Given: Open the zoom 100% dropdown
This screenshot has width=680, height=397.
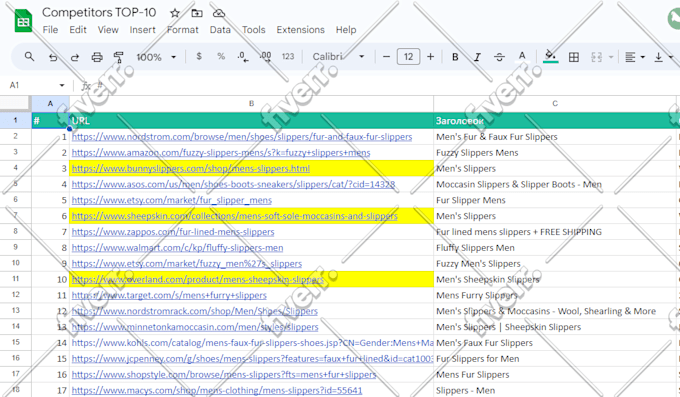Looking at the screenshot, I should click(x=156, y=57).
